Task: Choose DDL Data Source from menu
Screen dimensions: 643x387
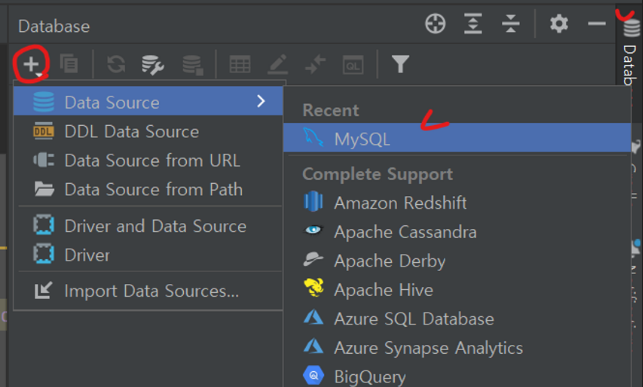Action: tap(148, 131)
